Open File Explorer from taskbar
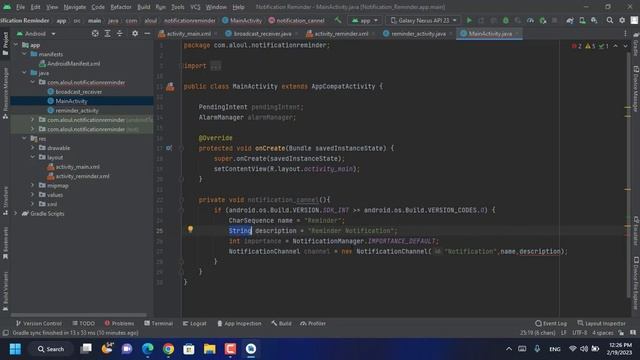640x360 pixels. pyautogui.click(x=209, y=349)
